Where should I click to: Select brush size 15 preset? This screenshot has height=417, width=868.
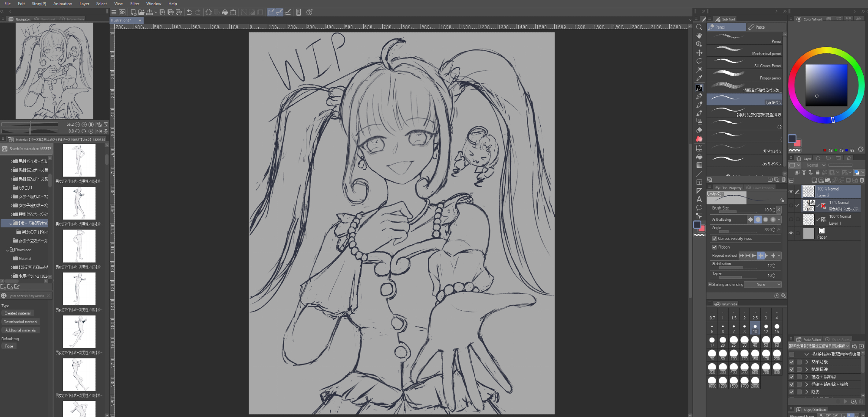(x=777, y=327)
